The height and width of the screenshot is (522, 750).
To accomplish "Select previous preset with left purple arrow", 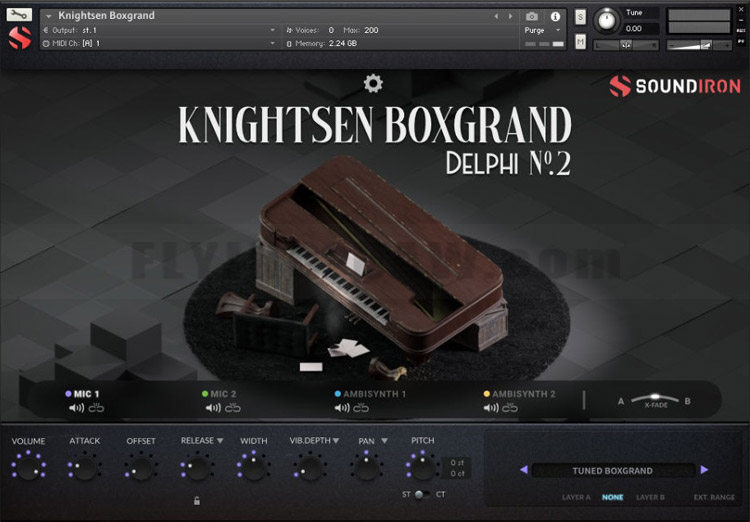I will [x=524, y=470].
